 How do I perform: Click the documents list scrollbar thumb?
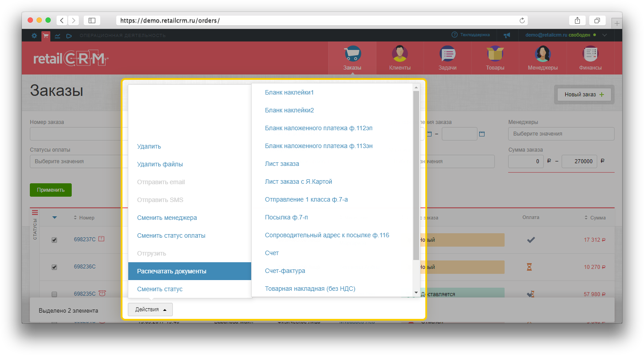click(416, 175)
